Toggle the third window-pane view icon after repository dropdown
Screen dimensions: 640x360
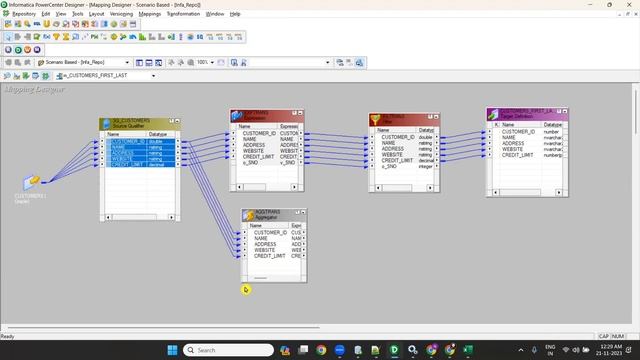coord(158,62)
